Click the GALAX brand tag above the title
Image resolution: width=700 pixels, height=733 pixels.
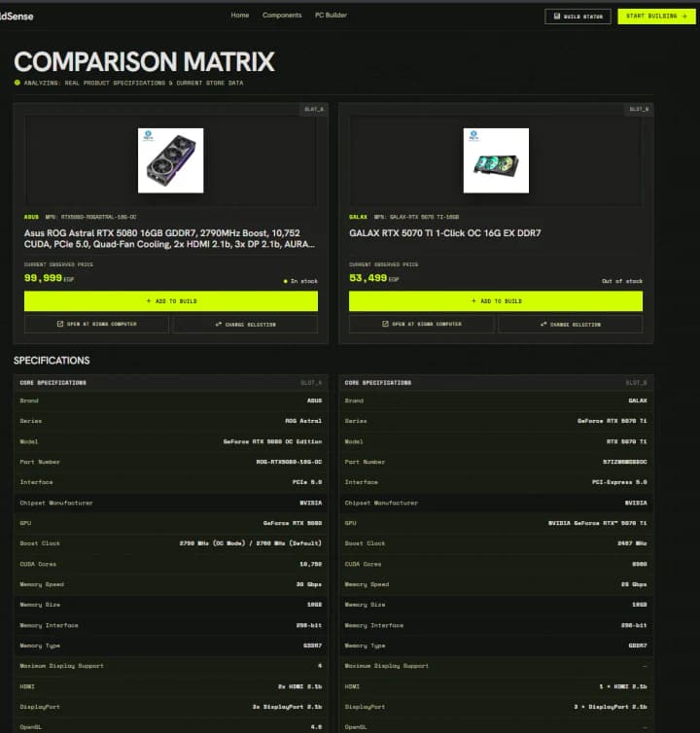click(358, 217)
